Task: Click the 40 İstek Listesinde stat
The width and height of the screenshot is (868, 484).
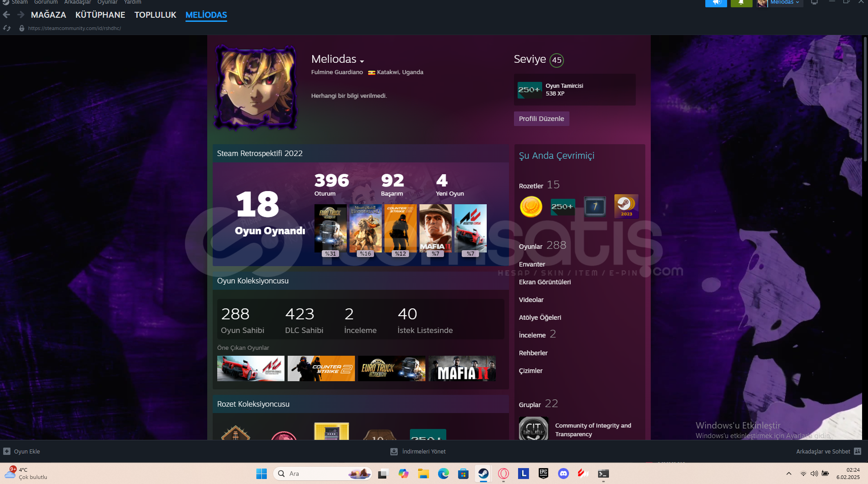Action: point(425,321)
